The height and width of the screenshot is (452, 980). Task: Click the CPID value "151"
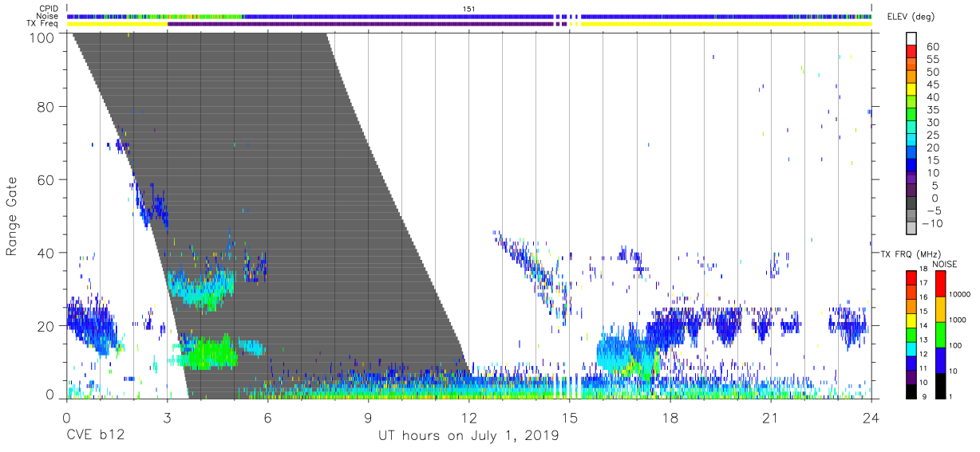(469, 9)
